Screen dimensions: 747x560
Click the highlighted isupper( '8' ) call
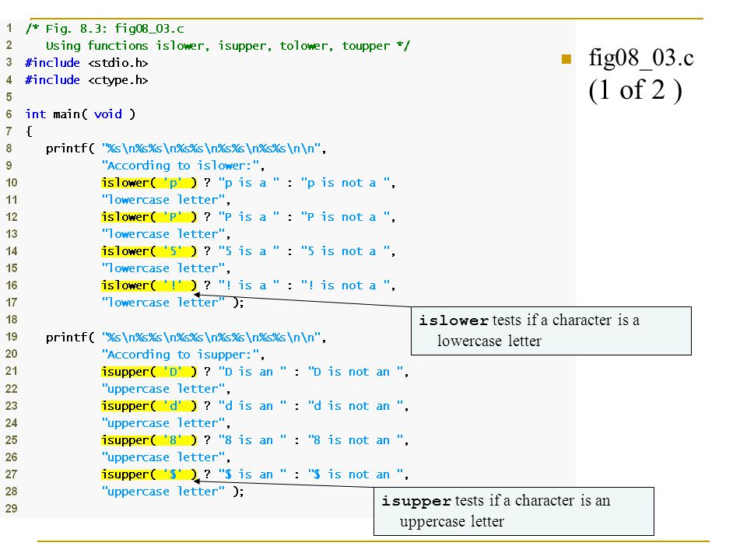(149, 440)
